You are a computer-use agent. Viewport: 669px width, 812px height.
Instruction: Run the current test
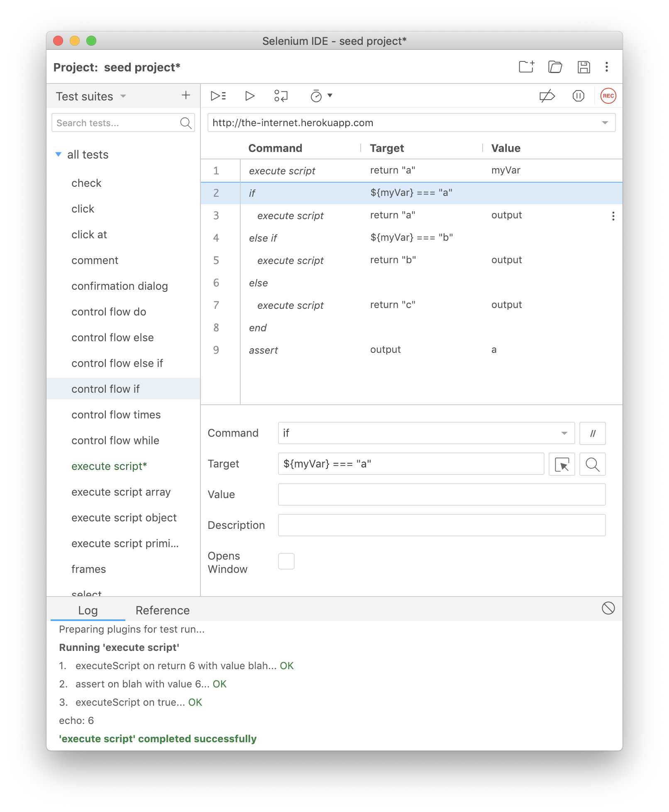(249, 96)
